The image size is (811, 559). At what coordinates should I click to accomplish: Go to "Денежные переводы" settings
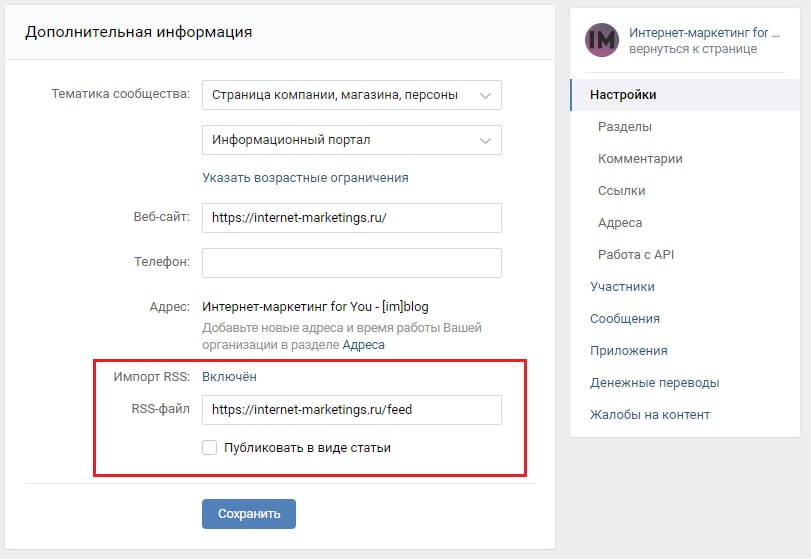point(654,383)
